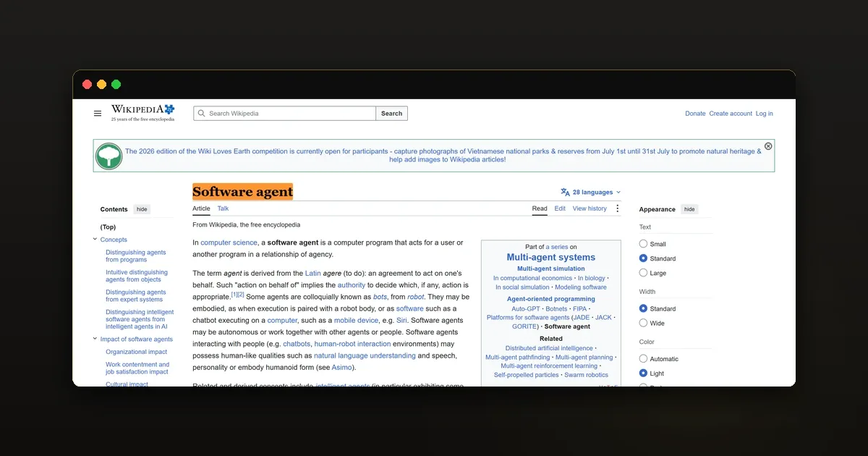Select Wide width option
The image size is (868, 456).
click(643, 323)
